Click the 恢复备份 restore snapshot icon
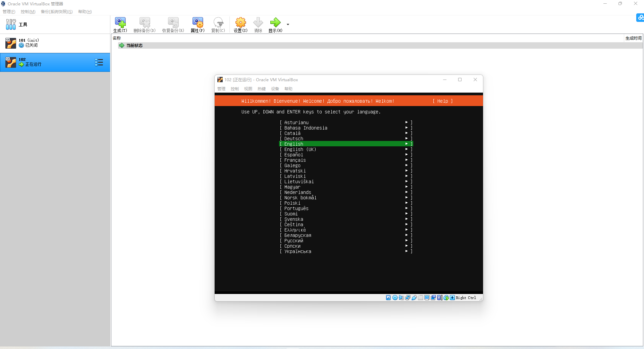Image resolution: width=644 pixels, height=349 pixels. [x=173, y=25]
